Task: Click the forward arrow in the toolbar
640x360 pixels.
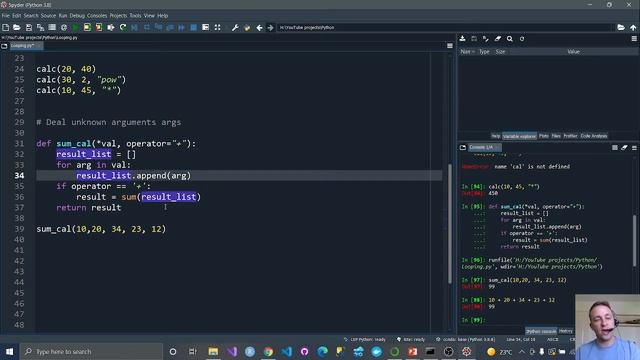Action: [x=270, y=28]
